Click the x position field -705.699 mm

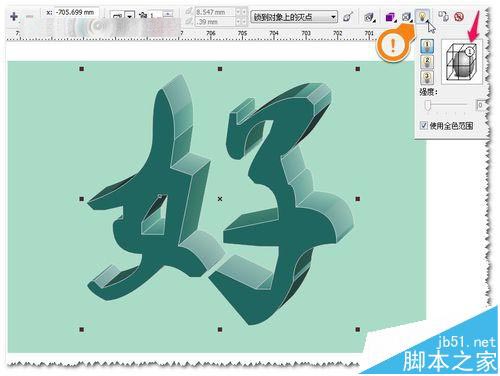(76, 12)
